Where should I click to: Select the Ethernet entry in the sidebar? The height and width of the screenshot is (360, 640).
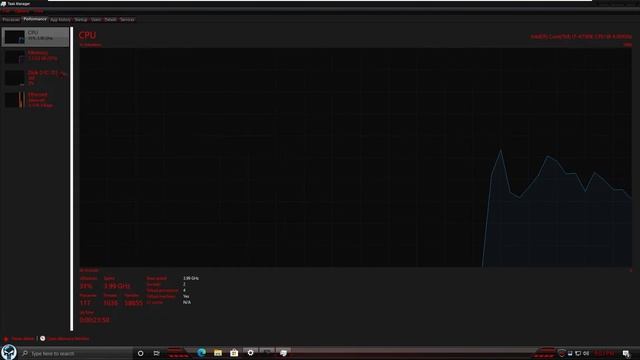[x=36, y=100]
